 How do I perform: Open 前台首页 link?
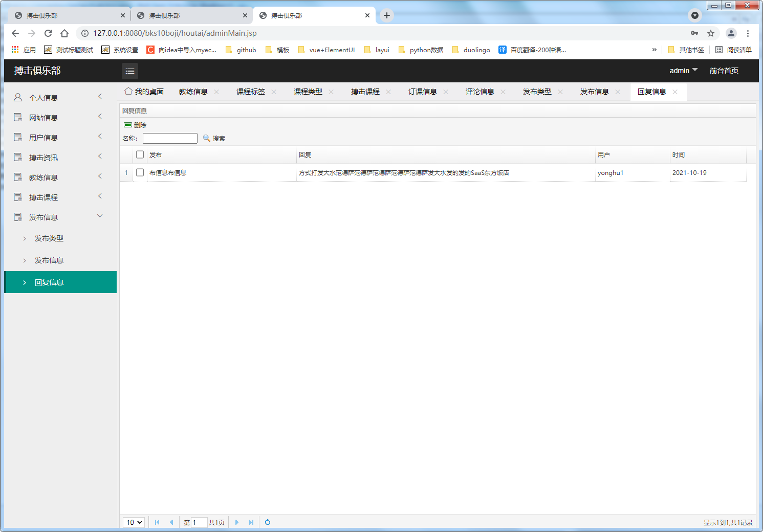pos(724,71)
